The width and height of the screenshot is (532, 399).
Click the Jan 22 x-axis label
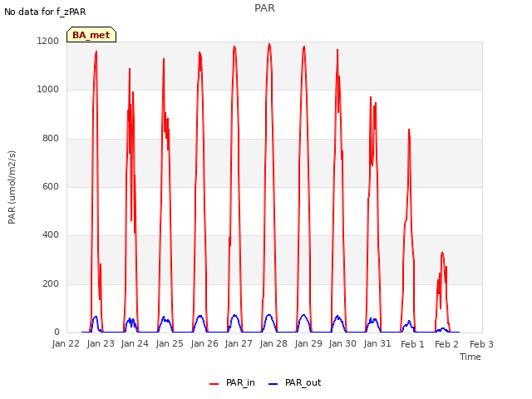(66, 343)
